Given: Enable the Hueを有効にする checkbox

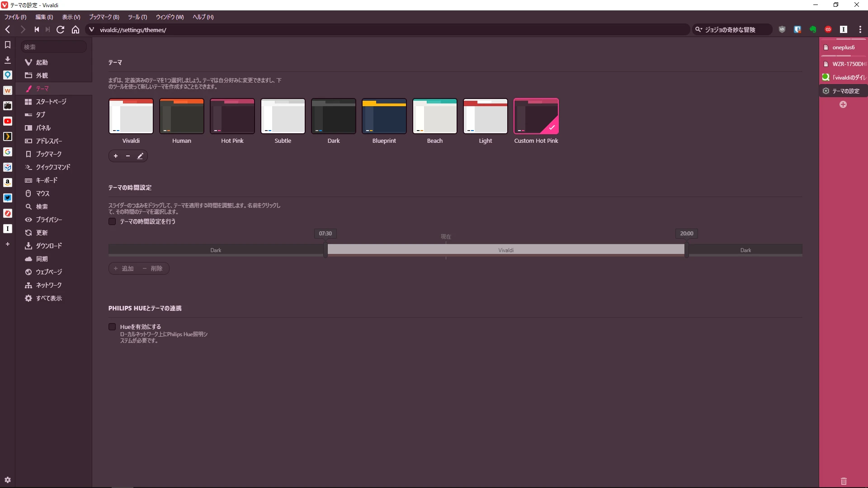Looking at the screenshot, I should 112,327.
